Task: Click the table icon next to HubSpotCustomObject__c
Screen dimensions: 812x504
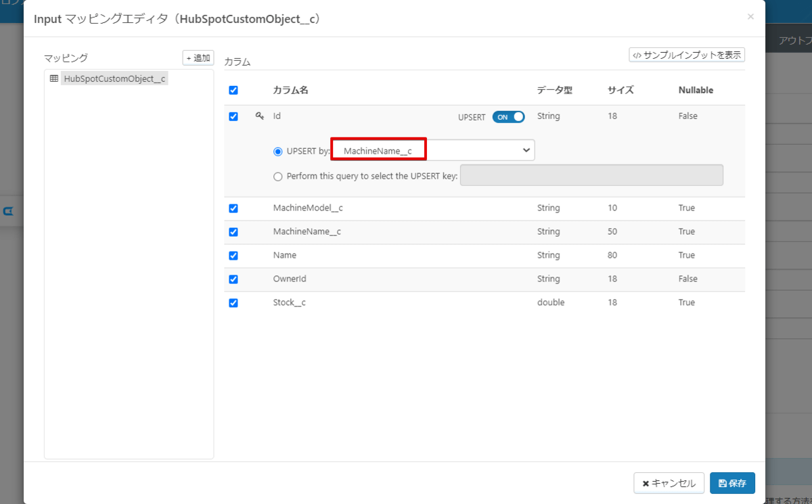Action: pyautogui.click(x=54, y=78)
